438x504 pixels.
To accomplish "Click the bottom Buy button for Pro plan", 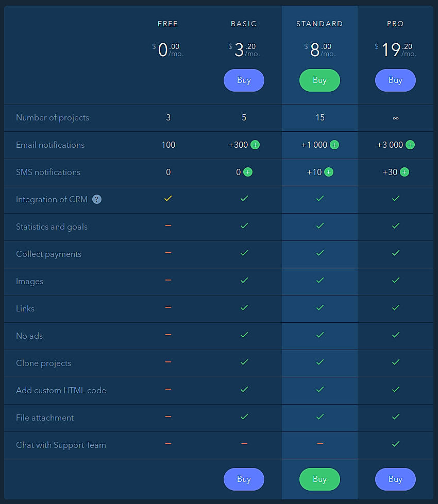I will tap(395, 479).
